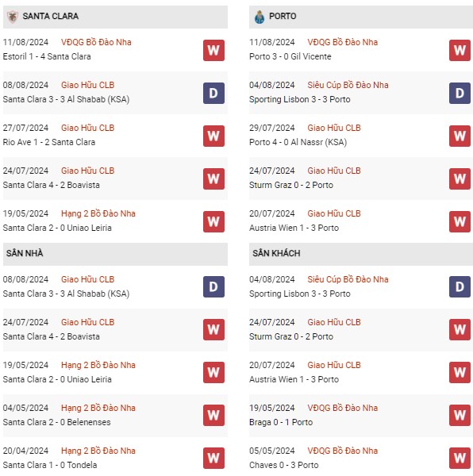This screenshot has height=476, width=473.
Task: Click the D badge for Santa Clara 3 - 3 Al Shabab in top list
Action: [x=213, y=93]
